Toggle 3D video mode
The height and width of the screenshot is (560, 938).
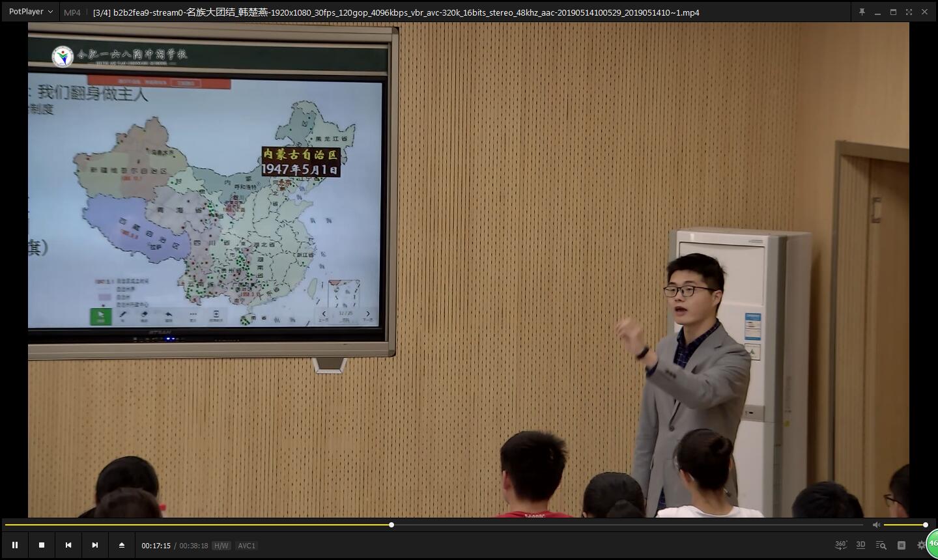tap(860, 545)
